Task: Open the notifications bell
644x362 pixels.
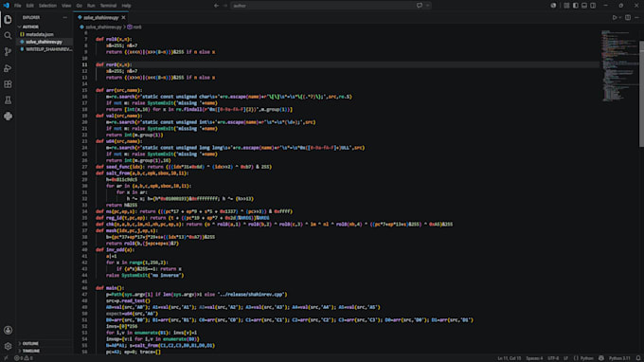Action: [x=637, y=358]
